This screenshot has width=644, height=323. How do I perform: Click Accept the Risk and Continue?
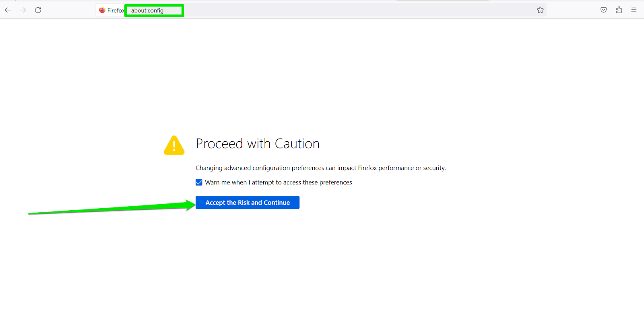coord(248,203)
